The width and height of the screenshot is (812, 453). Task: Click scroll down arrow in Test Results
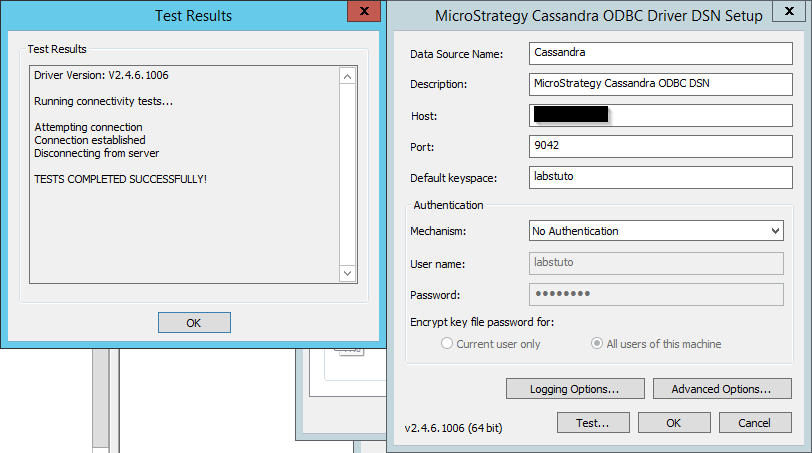[x=348, y=273]
